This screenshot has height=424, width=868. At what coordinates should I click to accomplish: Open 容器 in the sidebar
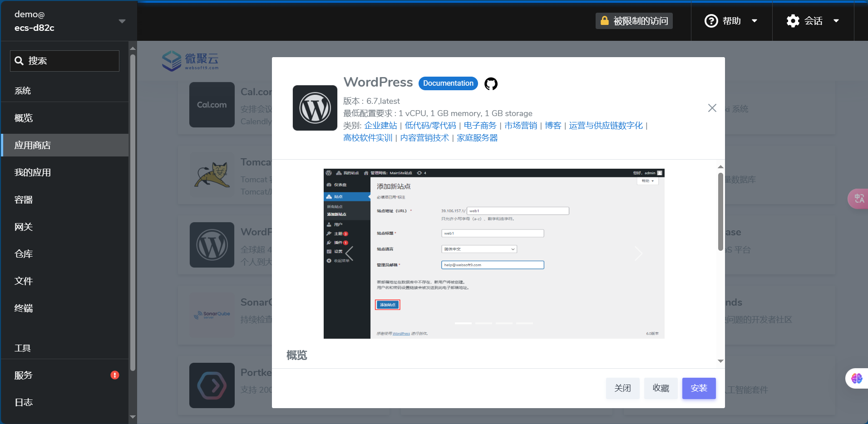[x=65, y=200]
